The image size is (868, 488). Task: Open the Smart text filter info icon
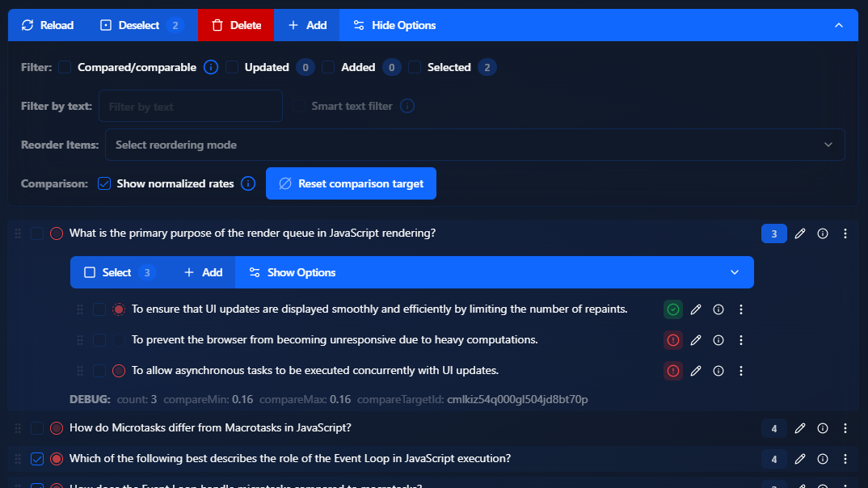click(407, 106)
